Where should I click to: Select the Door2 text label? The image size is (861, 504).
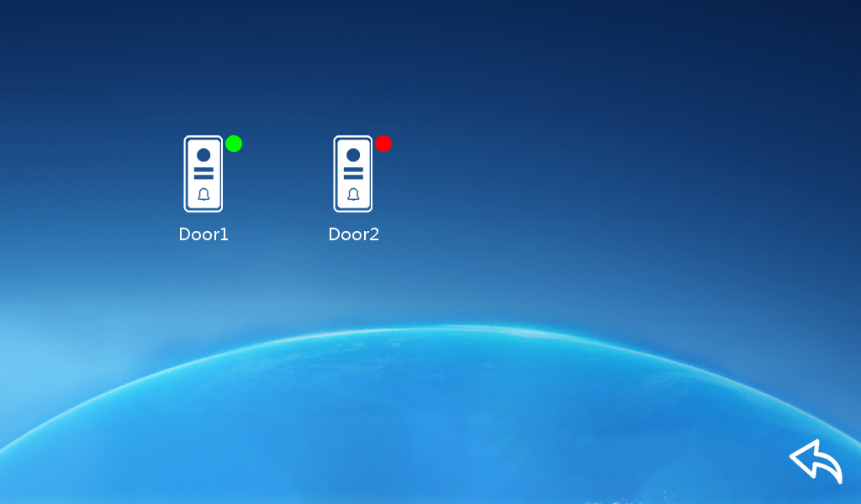(x=354, y=234)
